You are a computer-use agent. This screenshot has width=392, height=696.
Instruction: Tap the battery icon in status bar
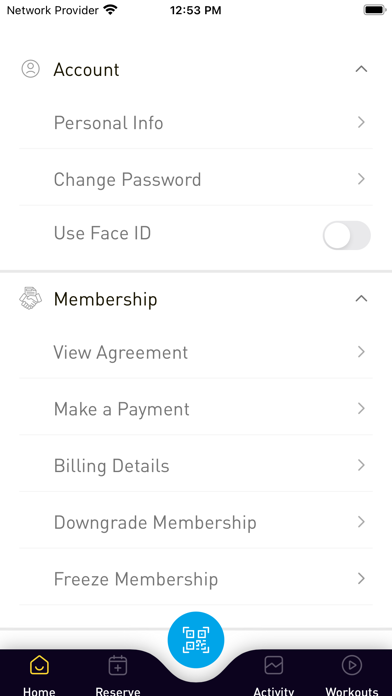click(x=375, y=10)
